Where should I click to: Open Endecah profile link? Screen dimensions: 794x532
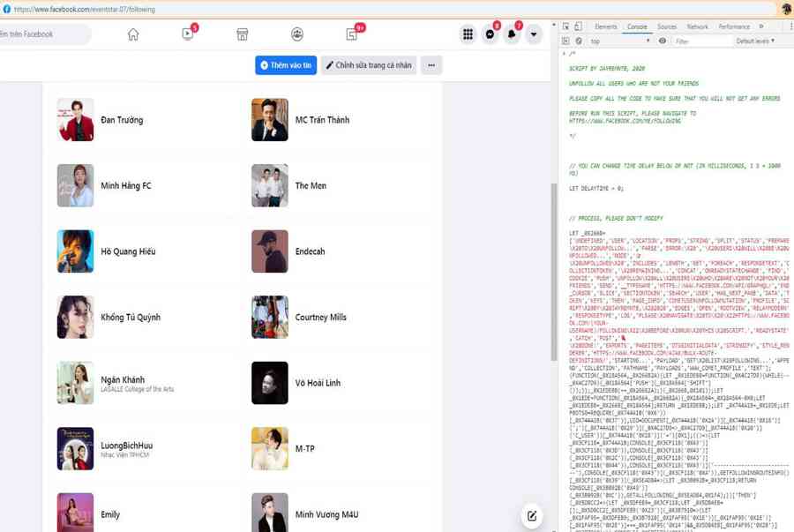click(x=310, y=251)
